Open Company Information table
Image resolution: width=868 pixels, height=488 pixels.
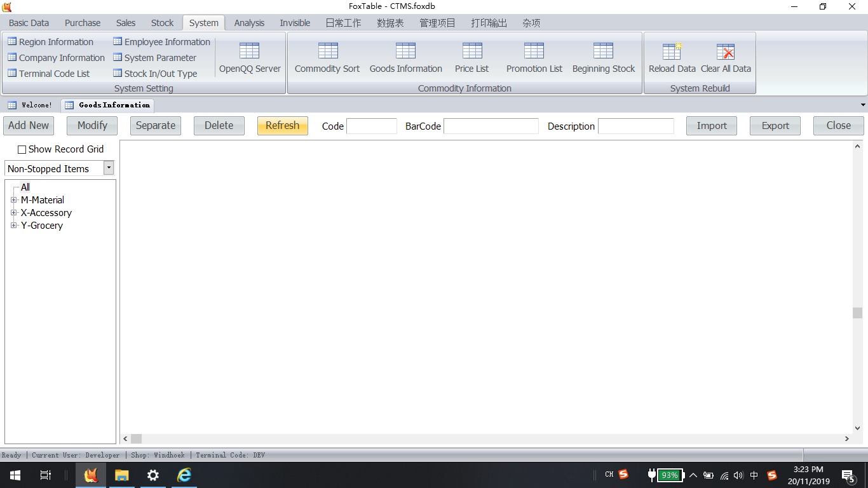[x=56, y=58]
